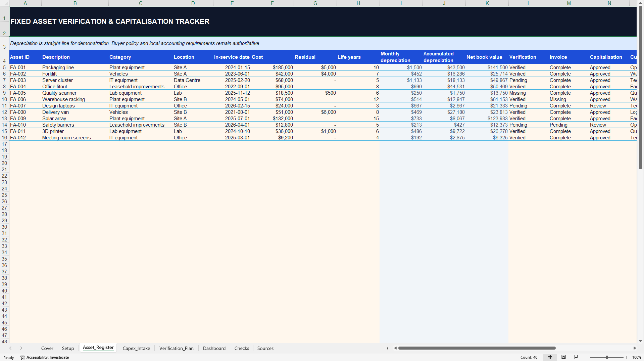Select column K header
644x361 pixels.
pyautogui.click(x=487, y=3)
